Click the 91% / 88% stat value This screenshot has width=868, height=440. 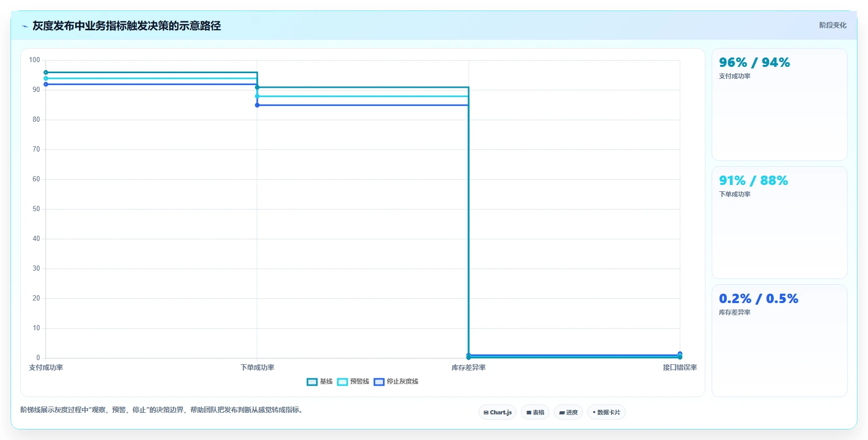(753, 181)
